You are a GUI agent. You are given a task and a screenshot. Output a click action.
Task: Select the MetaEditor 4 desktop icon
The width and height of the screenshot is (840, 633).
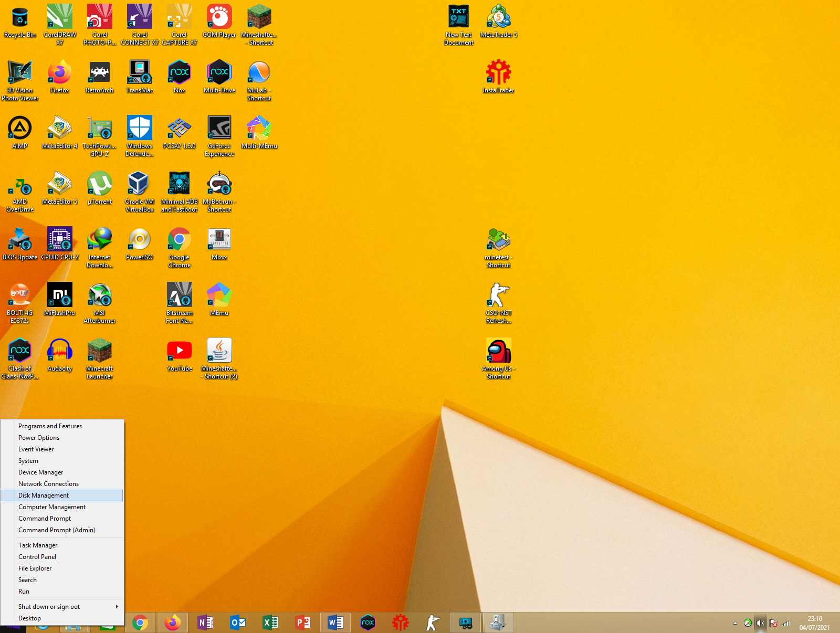pos(60,133)
